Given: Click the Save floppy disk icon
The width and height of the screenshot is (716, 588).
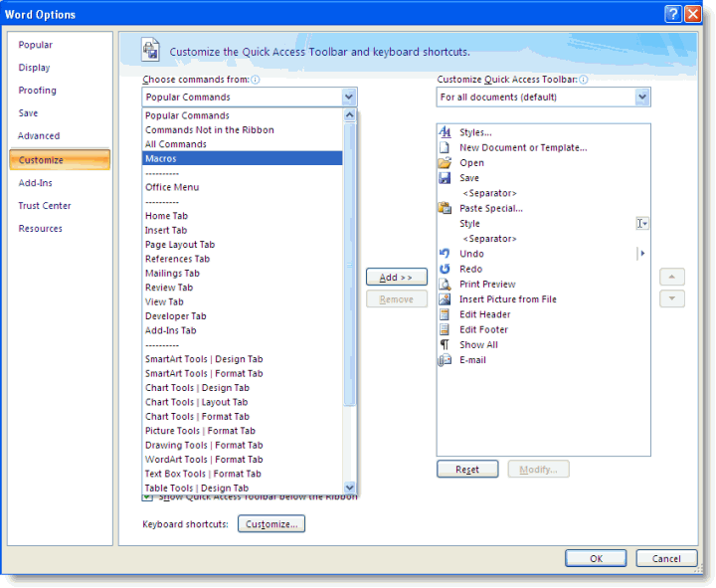Looking at the screenshot, I should click(445, 178).
